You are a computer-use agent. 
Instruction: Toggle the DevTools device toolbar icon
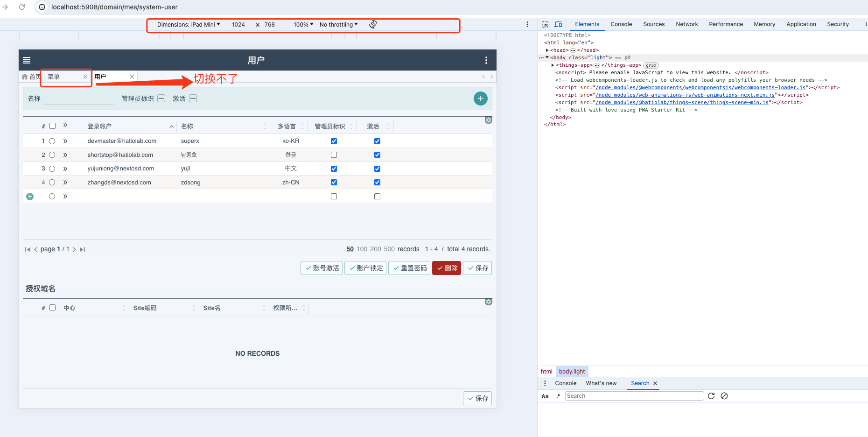tap(558, 24)
